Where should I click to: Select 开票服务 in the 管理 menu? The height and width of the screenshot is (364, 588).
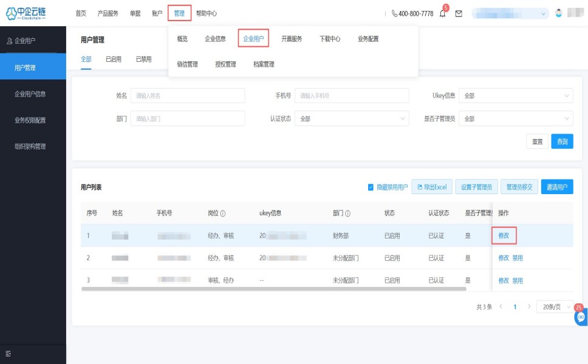[x=292, y=39]
